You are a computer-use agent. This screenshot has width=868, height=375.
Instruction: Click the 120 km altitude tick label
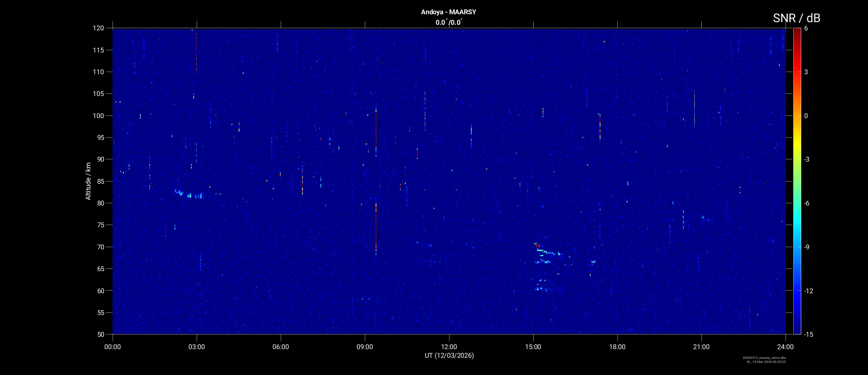98,28
